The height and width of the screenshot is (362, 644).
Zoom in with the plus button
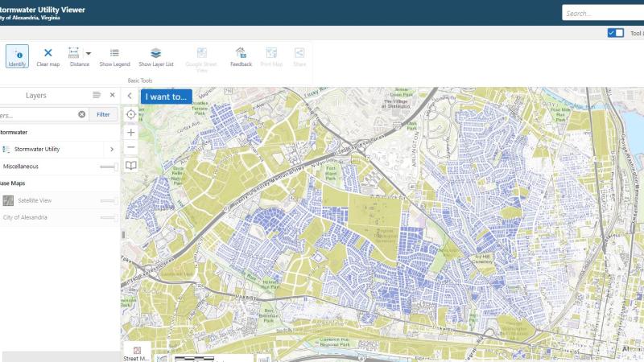[131, 132]
